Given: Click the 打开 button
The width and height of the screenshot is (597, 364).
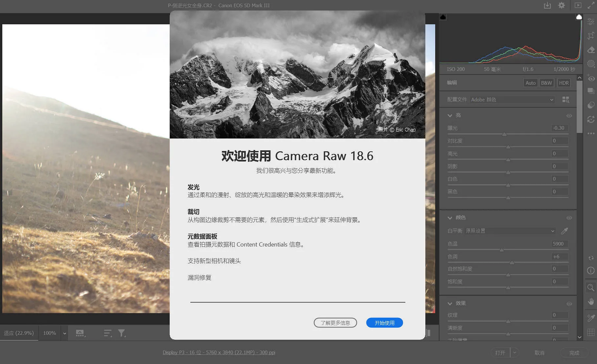Looking at the screenshot, I should [500, 353].
